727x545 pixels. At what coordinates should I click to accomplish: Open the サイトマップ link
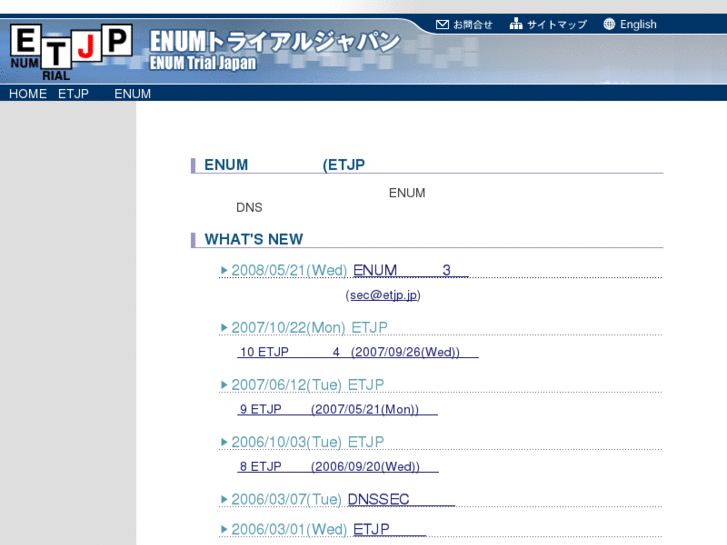(x=557, y=25)
